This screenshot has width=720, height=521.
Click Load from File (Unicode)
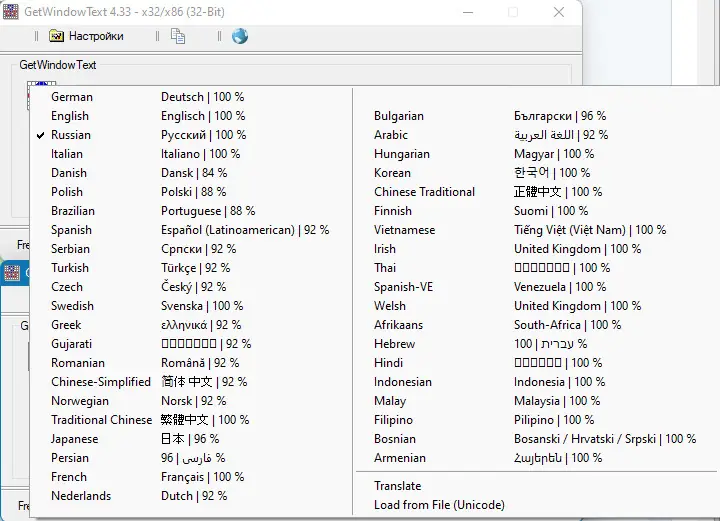(536, 505)
